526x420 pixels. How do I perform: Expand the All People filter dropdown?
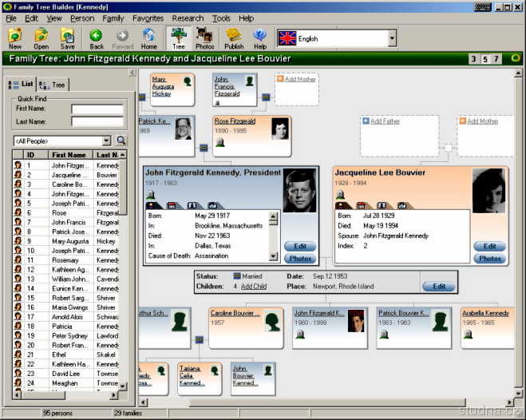point(108,140)
